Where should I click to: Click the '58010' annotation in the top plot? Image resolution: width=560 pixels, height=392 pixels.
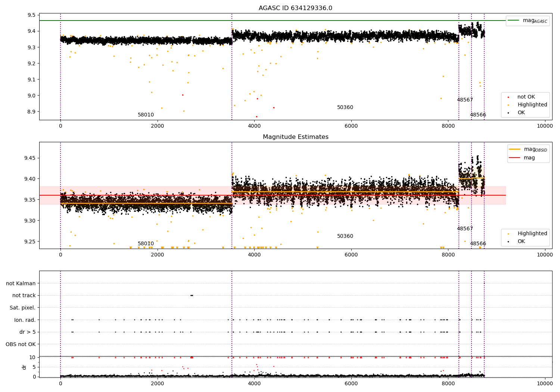coord(146,115)
